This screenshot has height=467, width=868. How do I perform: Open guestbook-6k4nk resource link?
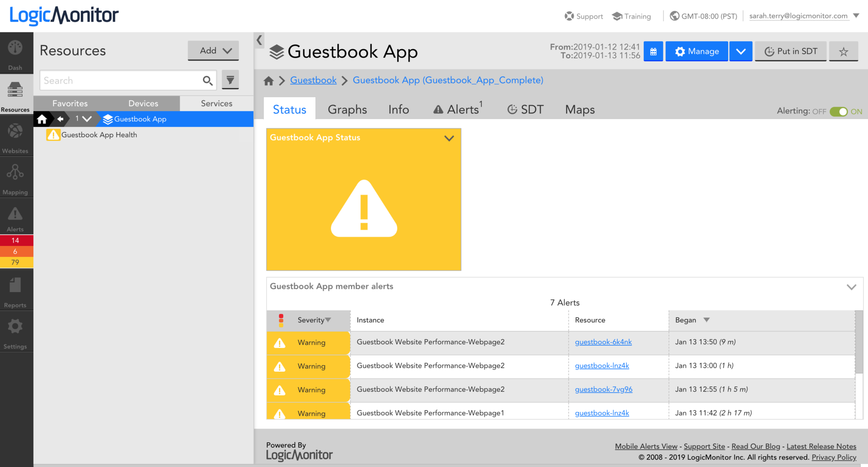coord(603,342)
